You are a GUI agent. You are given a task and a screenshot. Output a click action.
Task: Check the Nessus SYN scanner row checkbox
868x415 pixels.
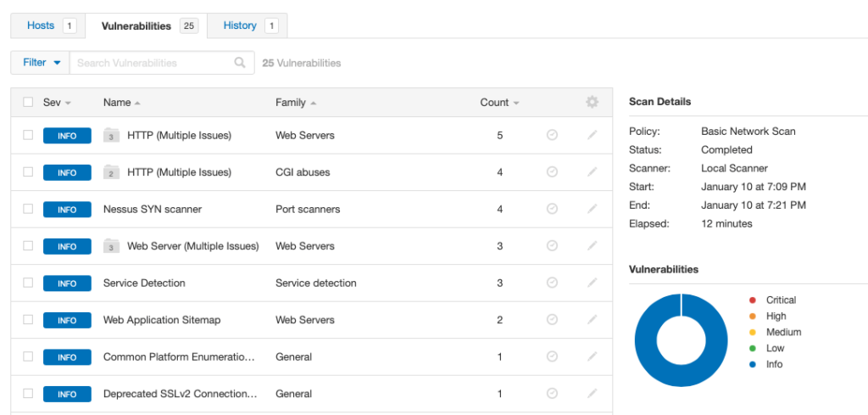28,209
